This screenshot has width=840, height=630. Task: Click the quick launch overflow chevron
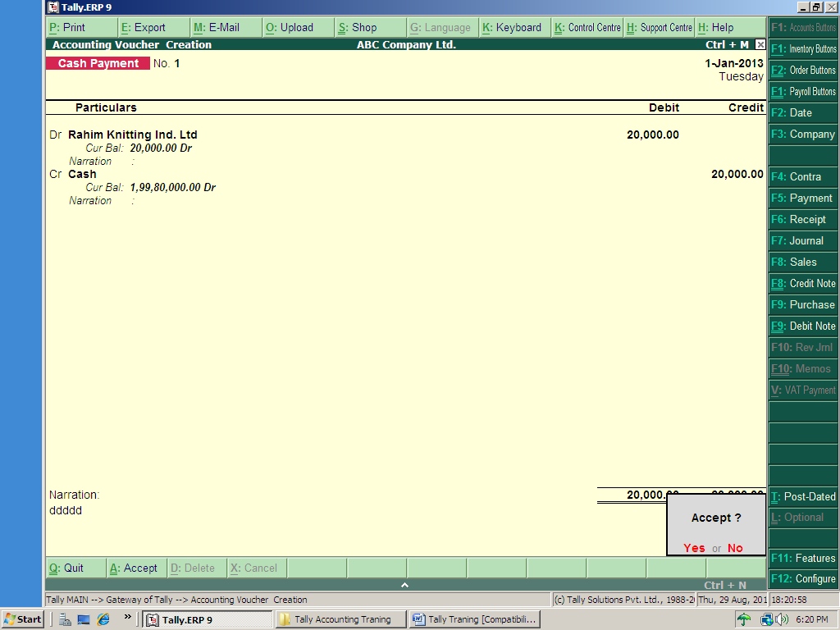click(x=127, y=619)
